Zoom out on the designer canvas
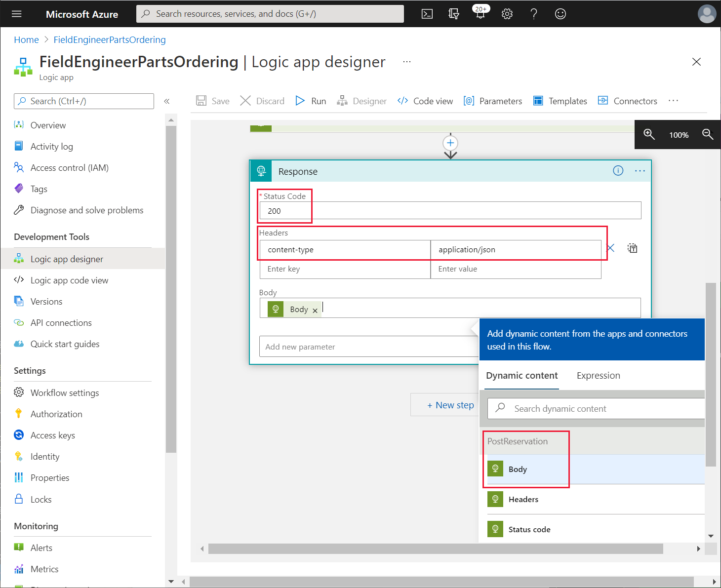This screenshot has width=721, height=588. [708, 134]
